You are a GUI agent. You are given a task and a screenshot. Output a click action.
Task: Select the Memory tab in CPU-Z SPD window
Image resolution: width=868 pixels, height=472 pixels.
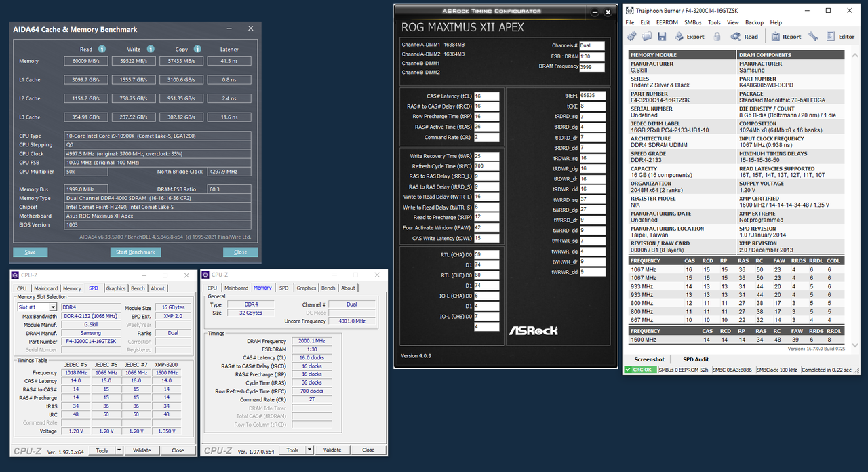[72, 288]
